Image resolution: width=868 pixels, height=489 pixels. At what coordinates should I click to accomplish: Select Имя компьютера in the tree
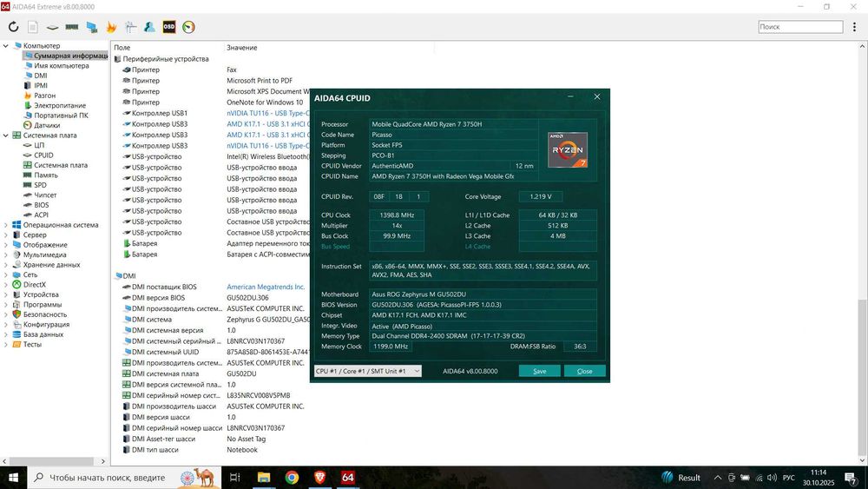point(61,65)
